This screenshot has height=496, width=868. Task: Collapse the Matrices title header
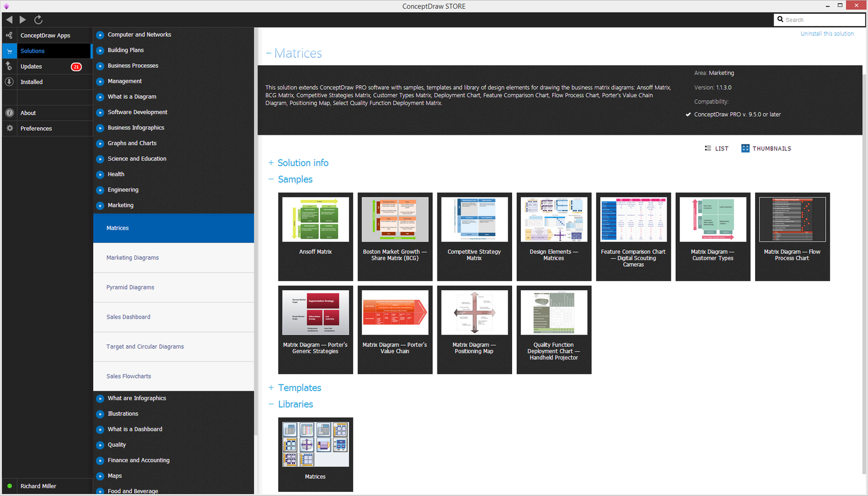pos(294,53)
